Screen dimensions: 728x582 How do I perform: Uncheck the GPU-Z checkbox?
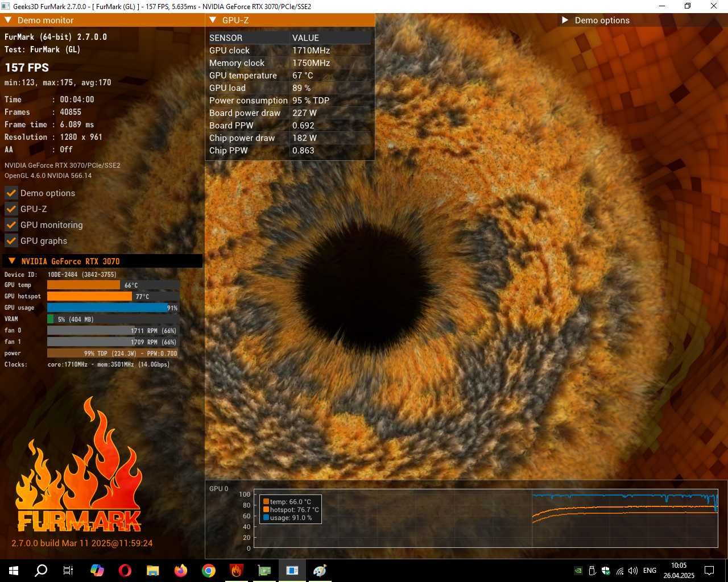[11, 209]
